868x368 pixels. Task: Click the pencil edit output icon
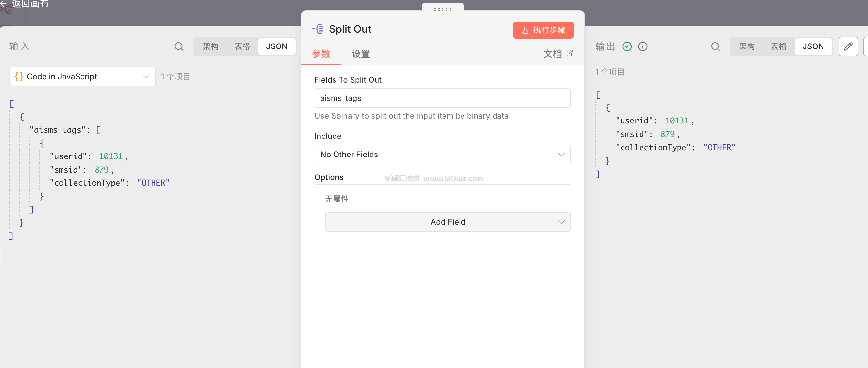point(848,46)
